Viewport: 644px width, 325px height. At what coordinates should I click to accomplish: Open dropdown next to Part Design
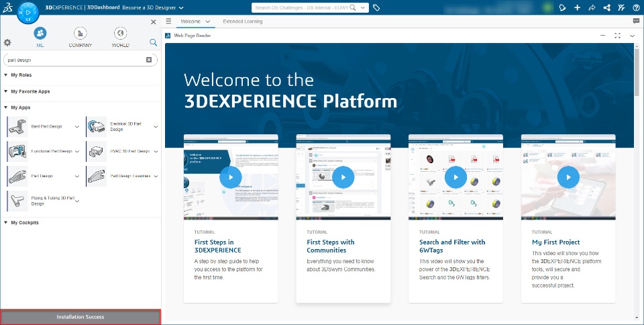[76, 176]
